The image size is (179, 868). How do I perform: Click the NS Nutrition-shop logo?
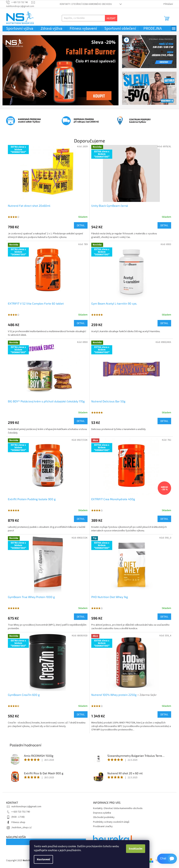pyautogui.click(x=20, y=18)
